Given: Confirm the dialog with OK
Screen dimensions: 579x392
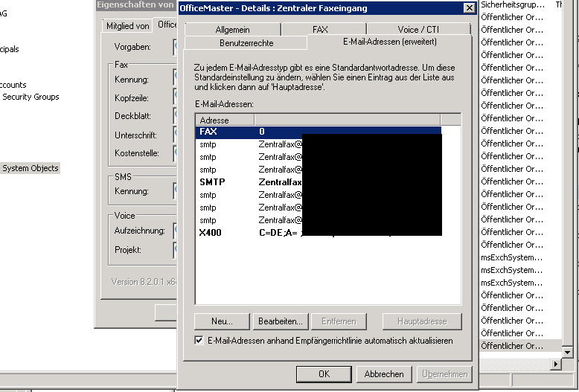Looking at the screenshot, I should (x=324, y=374).
